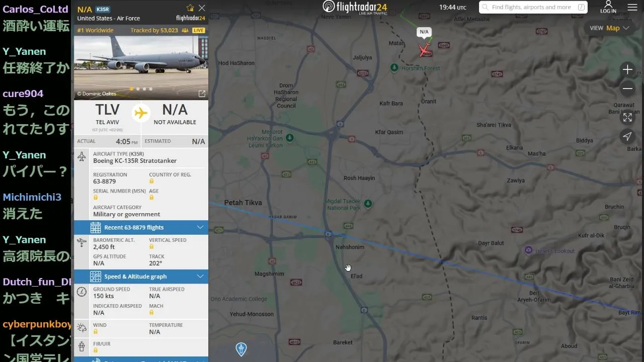
Task: Click the flightradar24 logo at top
Action: (355, 7)
